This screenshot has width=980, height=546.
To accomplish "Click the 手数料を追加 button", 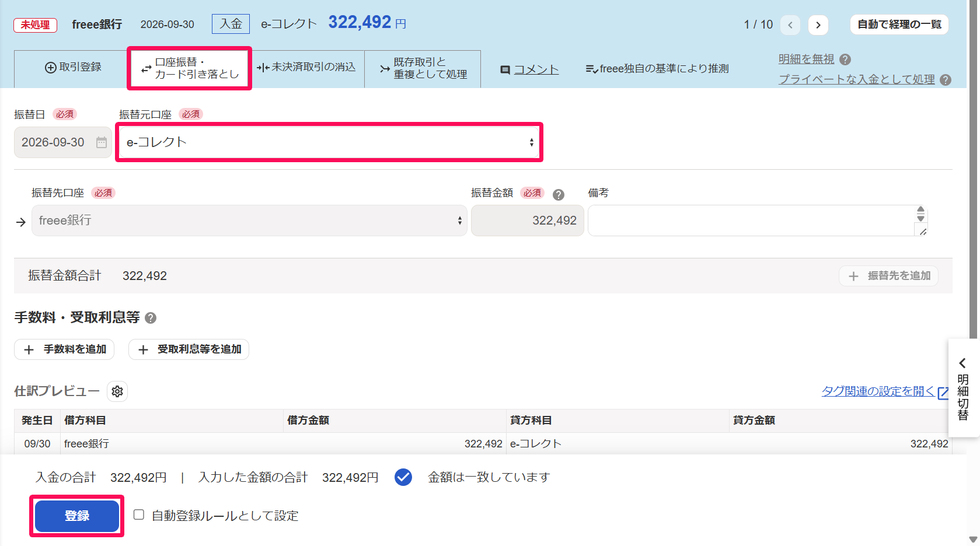I will (64, 349).
